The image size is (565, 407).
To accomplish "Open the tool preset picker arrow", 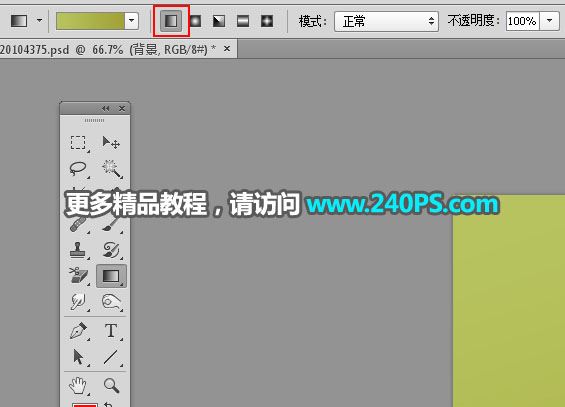I will 39,21.
